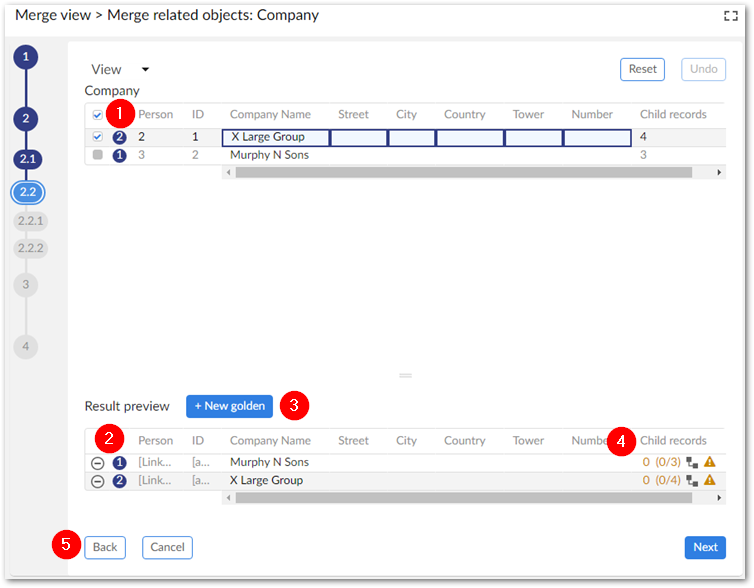754x588 pixels.
Task: Jump to step 2.1 in wizard
Action: (26, 158)
